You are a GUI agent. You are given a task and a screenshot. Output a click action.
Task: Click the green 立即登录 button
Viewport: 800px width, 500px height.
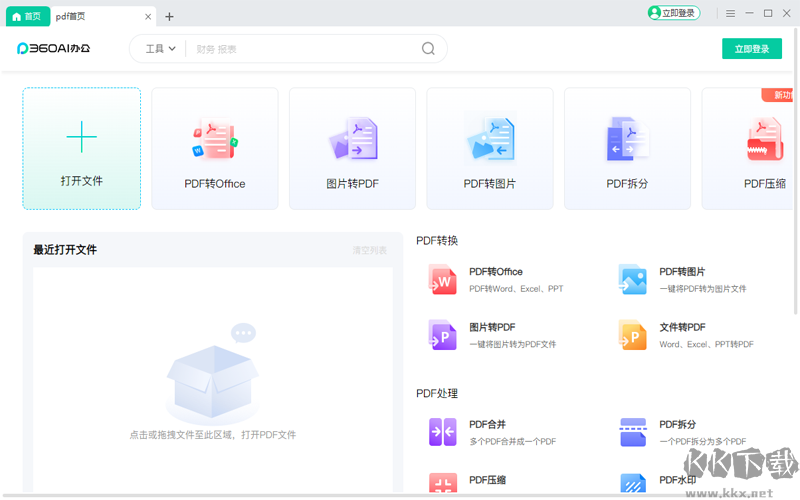coord(751,49)
